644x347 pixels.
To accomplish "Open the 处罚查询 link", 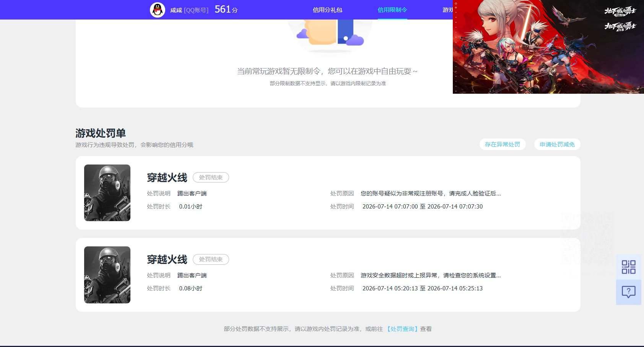I will [402, 329].
